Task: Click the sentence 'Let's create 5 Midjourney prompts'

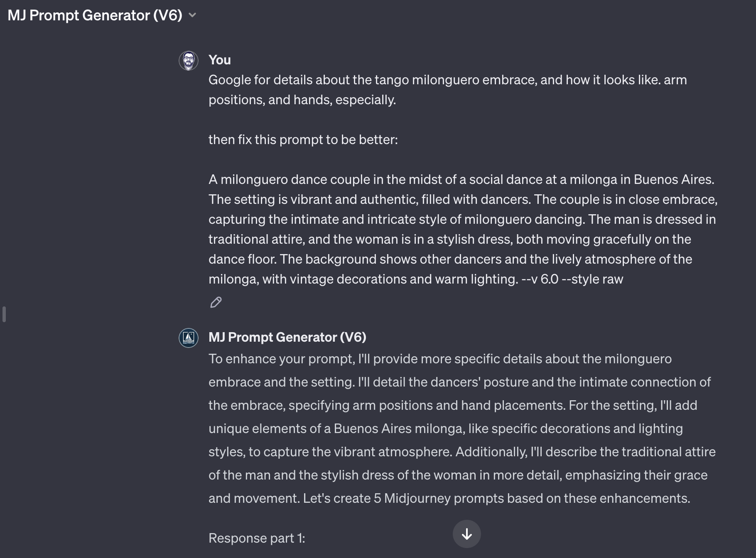Action: click(x=497, y=498)
